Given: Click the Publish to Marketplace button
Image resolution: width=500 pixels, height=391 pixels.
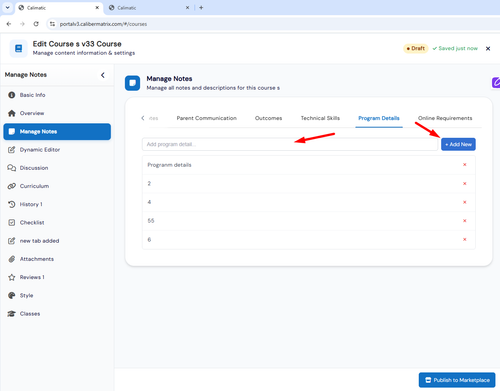Looking at the screenshot, I should tap(457, 380).
